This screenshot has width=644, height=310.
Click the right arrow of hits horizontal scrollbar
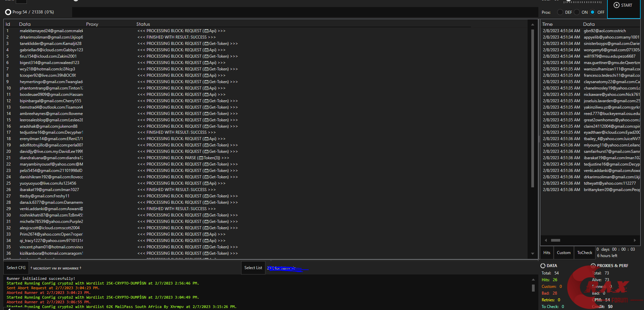point(635,240)
